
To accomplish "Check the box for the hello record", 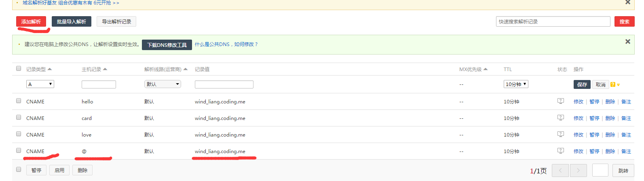I will point(19,101).
